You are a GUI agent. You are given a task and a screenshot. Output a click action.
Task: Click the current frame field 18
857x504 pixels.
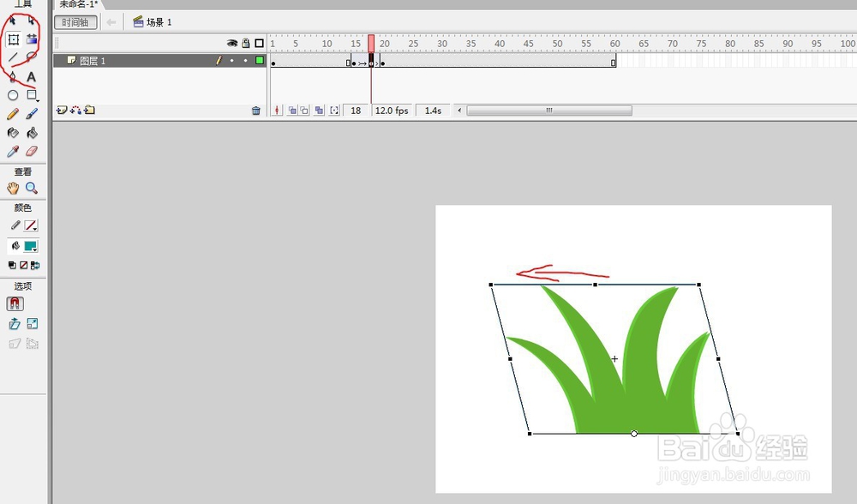[x=356, y=111]
